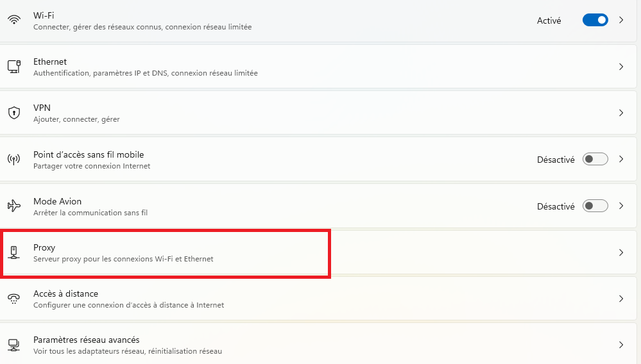Open Proxy settings chevron
This screenshot has width=641, height=364.
(x=621, y=252)
